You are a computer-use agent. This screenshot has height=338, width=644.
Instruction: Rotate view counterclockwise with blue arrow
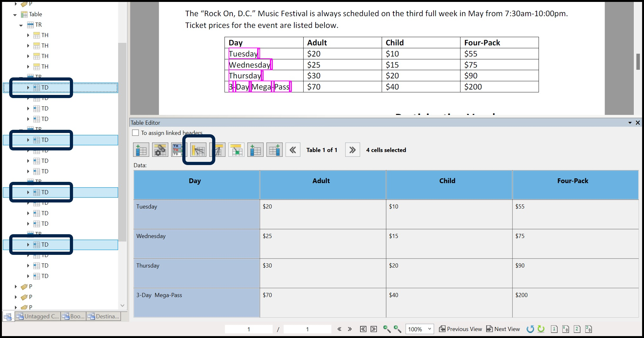(x=530, y=329)
